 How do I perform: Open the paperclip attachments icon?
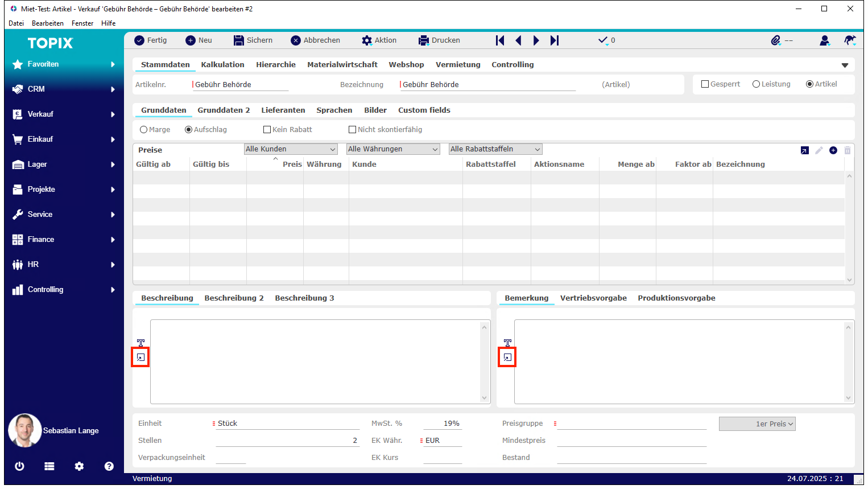point(776,40)
